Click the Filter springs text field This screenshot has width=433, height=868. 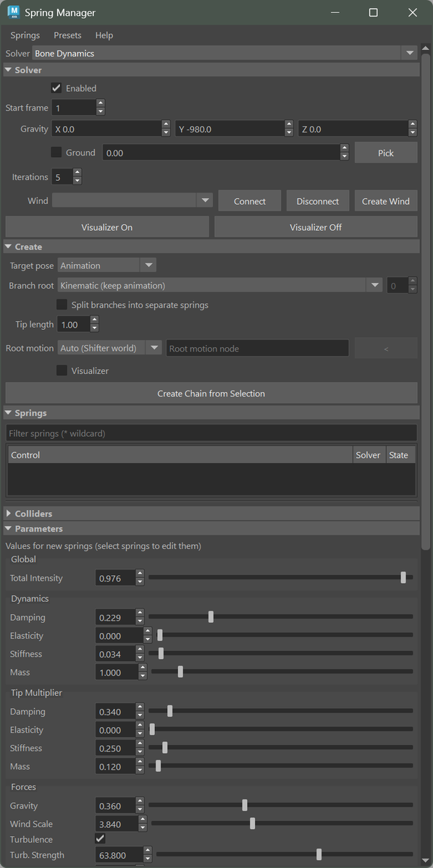pyautogui.click(x=211, y=433)
